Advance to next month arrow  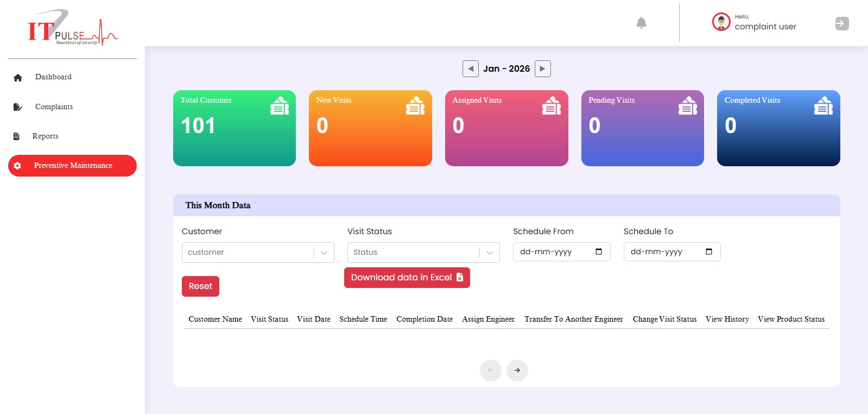[x=542, y=68]
